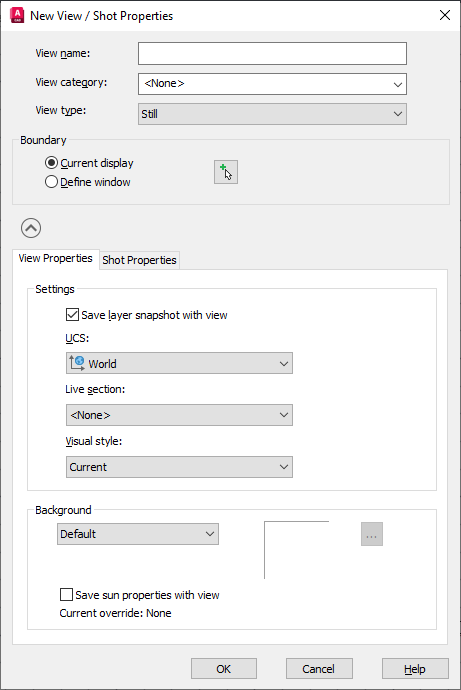This screenshot has width=461, height=690.
Task: Click the World UCS icon in the dropdown
Action: pyautogui.click(x=77, y=363)
